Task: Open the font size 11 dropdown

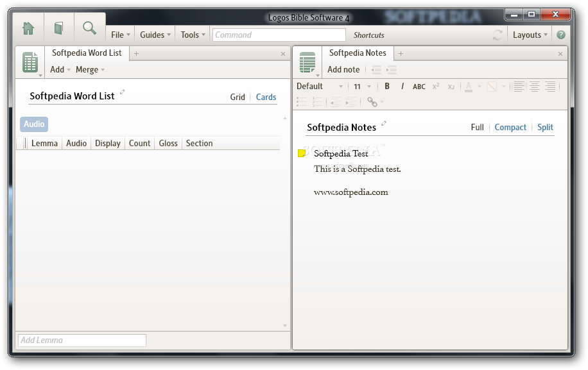Action: (x=362, y=87)
